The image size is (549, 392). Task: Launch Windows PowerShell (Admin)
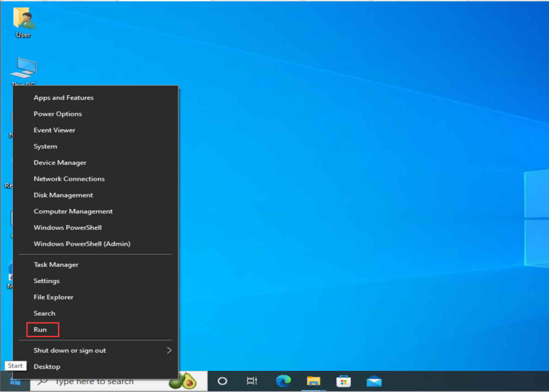82,244
